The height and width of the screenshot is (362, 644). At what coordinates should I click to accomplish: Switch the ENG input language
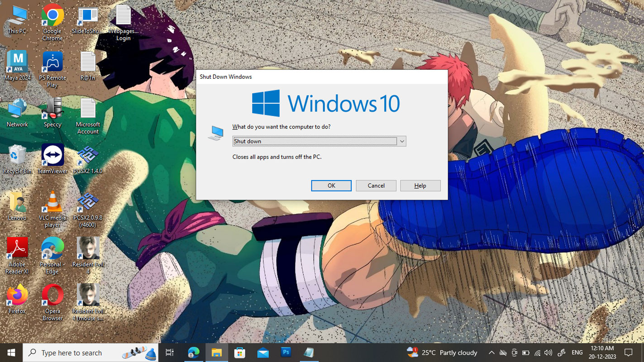coord(577,352)
